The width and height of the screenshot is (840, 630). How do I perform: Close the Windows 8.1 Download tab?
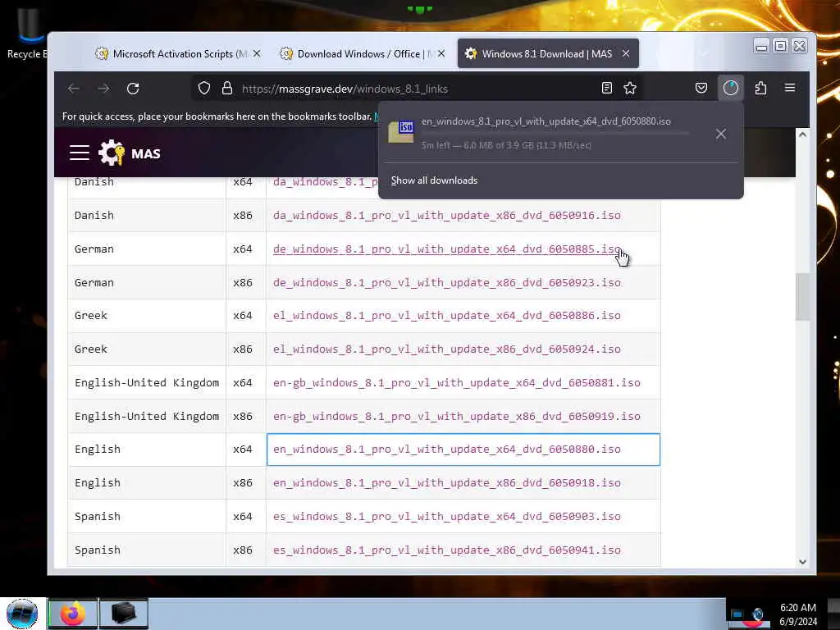coord(626,53)
